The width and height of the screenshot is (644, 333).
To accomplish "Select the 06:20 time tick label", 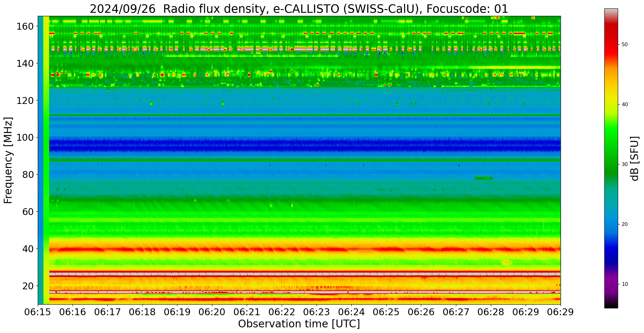I will coord(212,312).
